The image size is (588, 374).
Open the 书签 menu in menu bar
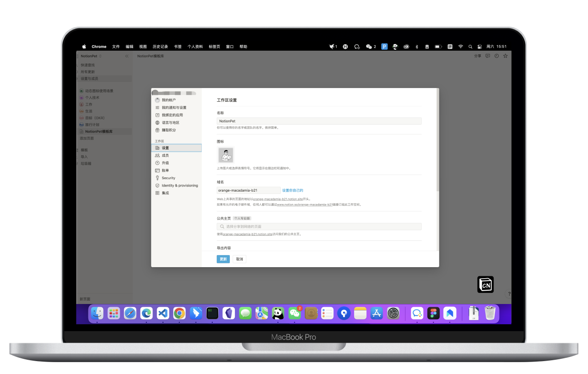(178, 47)
